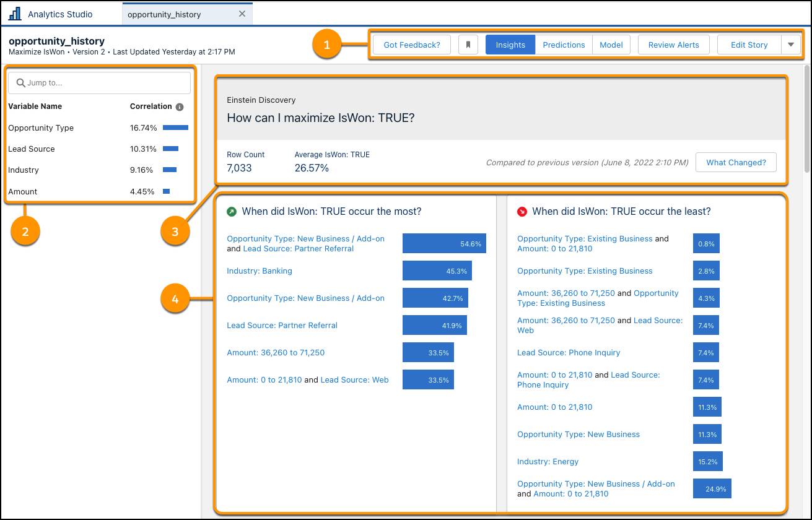The width and height of the screenshot is (812, 520).
Task: Switch to the Model tab
Action: tap(611, 44)
